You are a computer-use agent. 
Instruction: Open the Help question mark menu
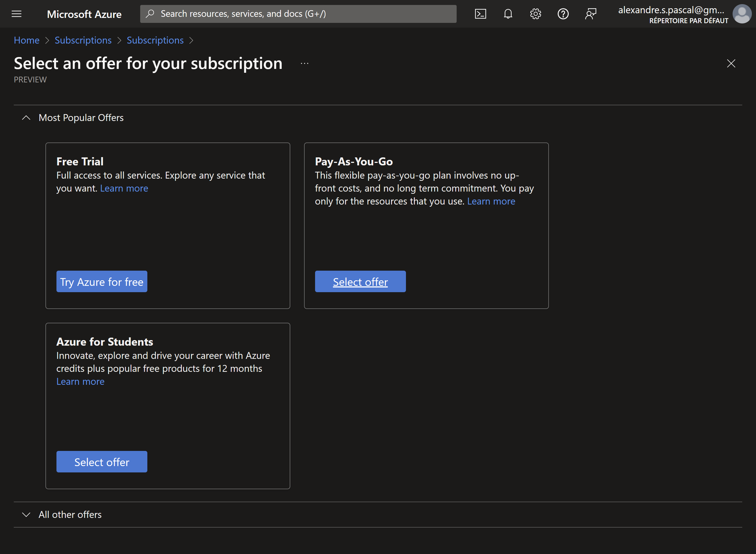(x=563, y=14)
